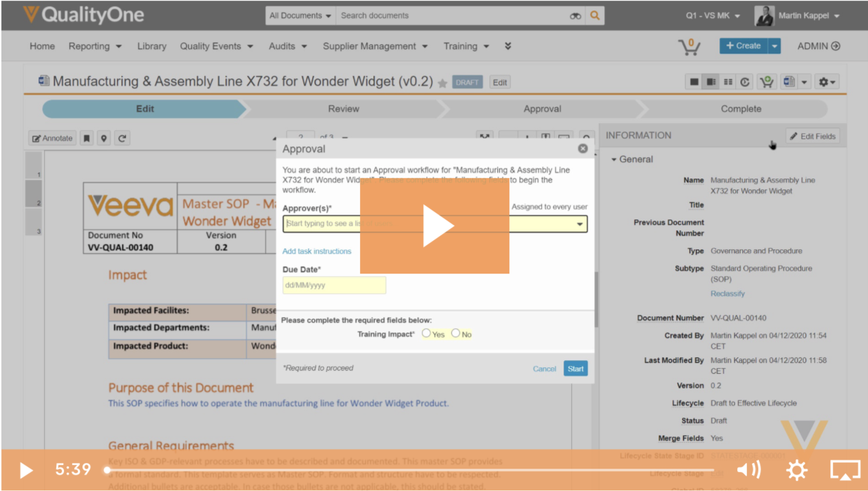The height and width of the screenshot is (491, 868).
Task: Click the Approval workflow stage chevron
Action: tap(542, 109)
